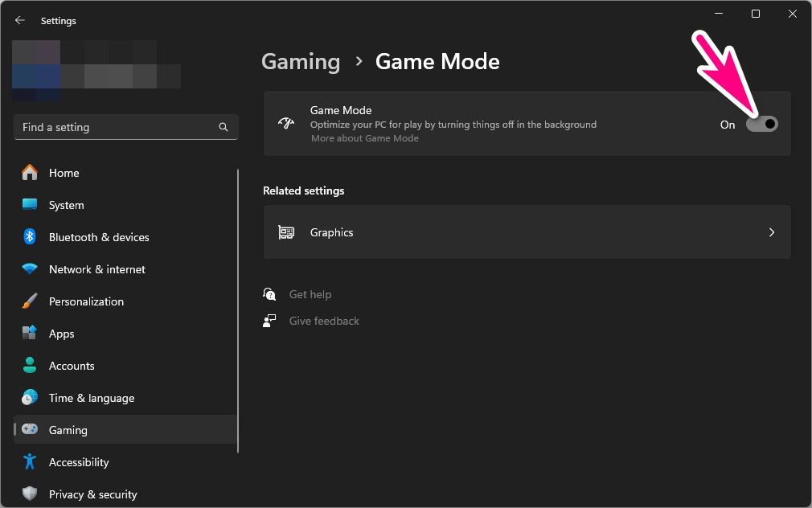
Task: Open Bluetooth & devices icon
Action: [30, 237]
